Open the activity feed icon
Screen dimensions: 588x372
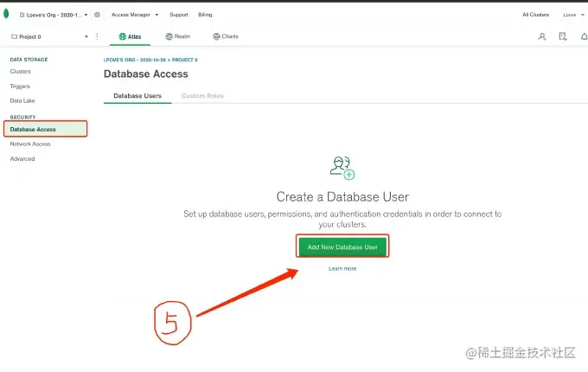[x=563, y=36]
